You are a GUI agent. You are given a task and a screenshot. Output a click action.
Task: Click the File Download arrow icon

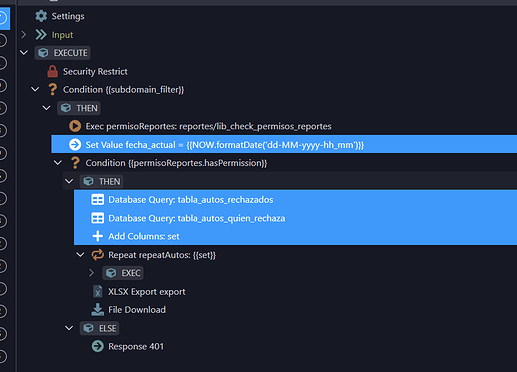tap(98, 310)
